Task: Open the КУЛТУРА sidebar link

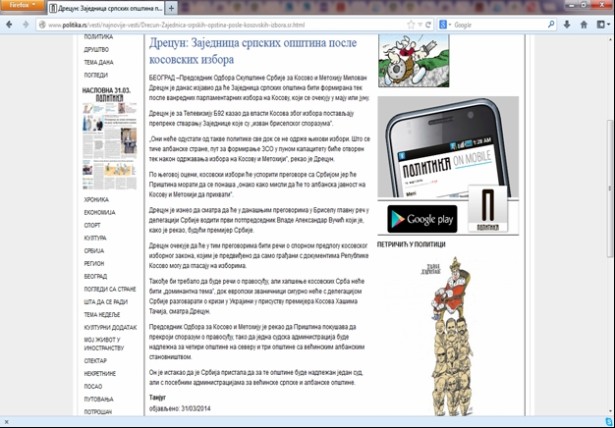Action: tap(95, 238)
